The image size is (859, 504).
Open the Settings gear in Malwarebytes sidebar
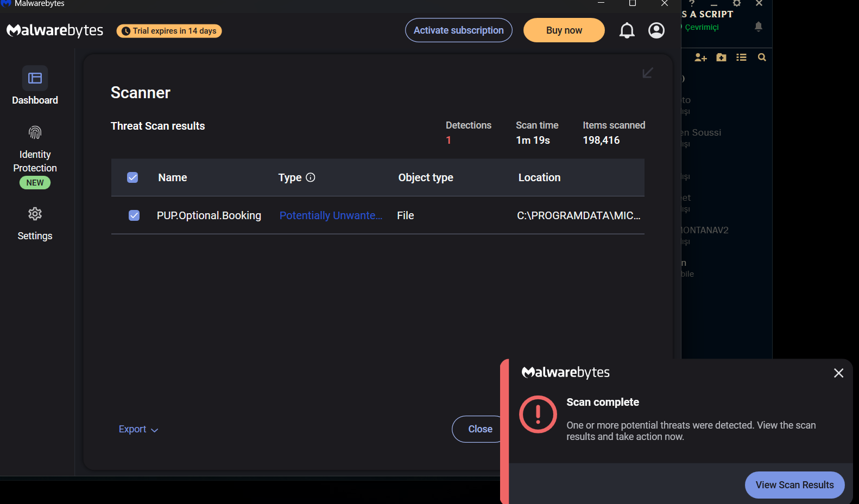[x=35, y=214]
